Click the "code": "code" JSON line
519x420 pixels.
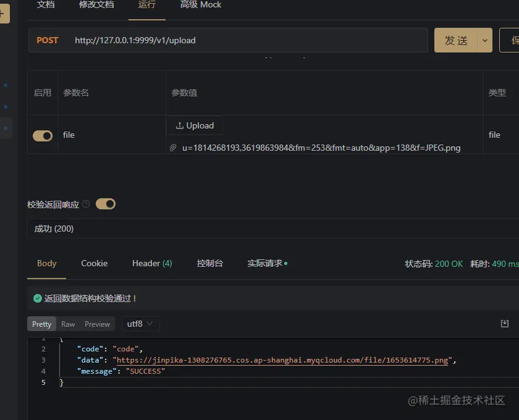(109, 349)
